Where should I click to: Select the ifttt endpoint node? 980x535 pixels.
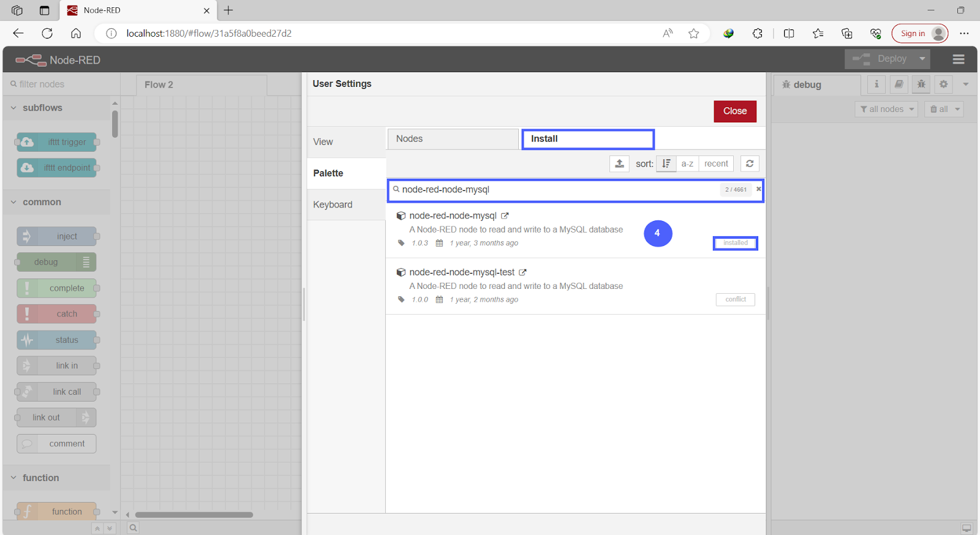[x=57, y=168]
